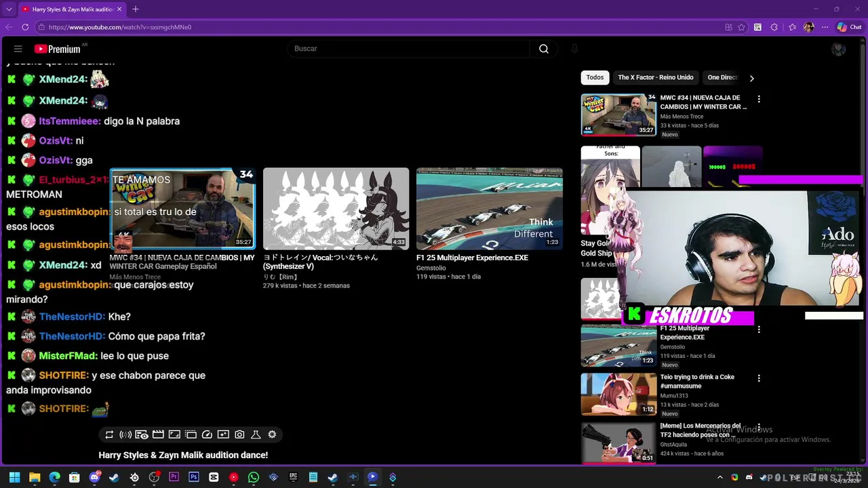Image resolution: width=868 pixels, height=488 pixels.
Task: Launch Premiere Pro from taskbar
Action: point(174,477)
